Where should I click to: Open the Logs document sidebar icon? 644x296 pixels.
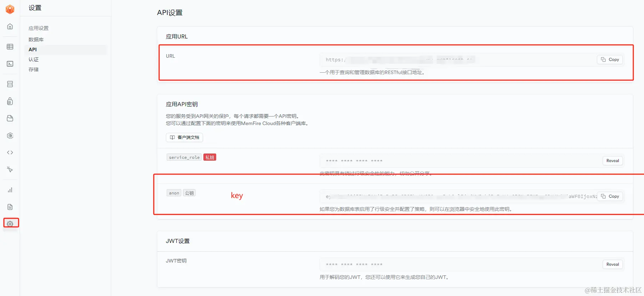[x=10, y=207]
